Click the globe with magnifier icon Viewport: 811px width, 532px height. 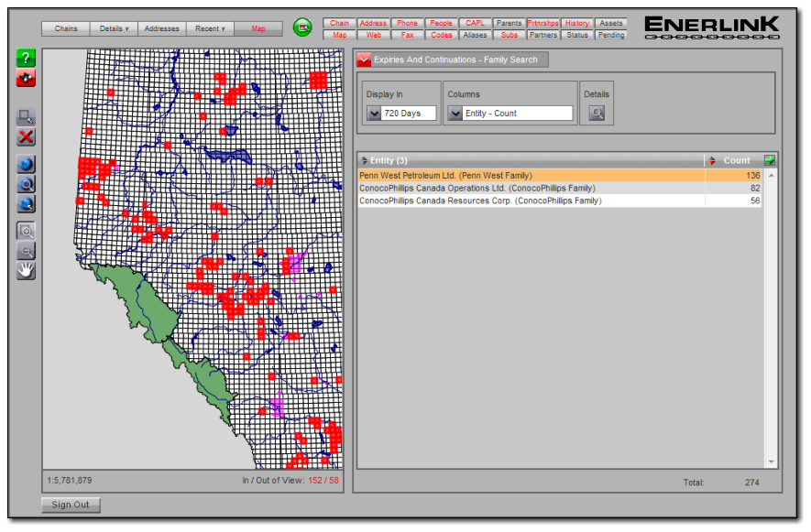[26, 203]
